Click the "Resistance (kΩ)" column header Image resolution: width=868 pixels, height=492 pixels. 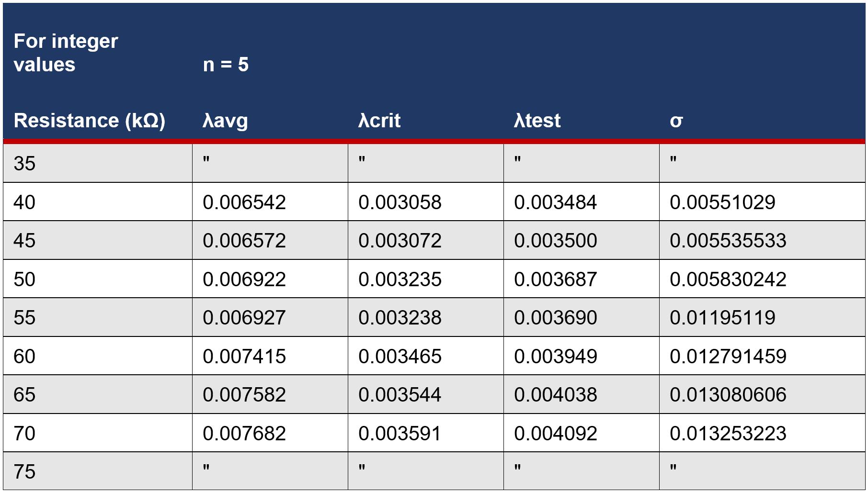tap(90, 121)
